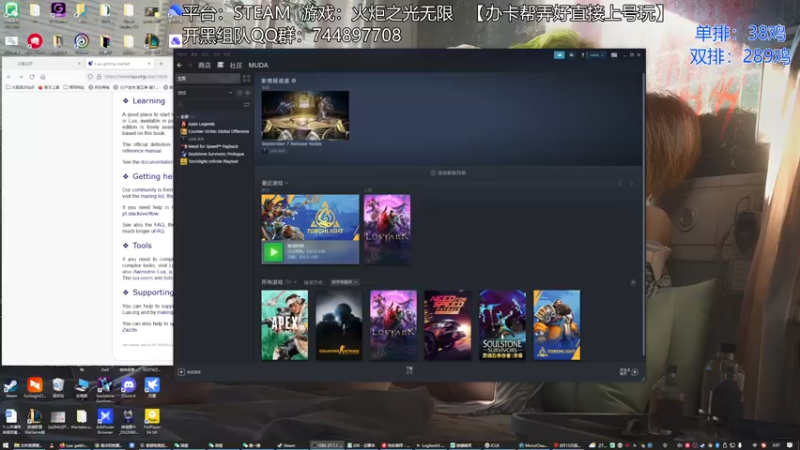
Task: Open the Lost Ark cover in all games
Action: coord(393,325)
